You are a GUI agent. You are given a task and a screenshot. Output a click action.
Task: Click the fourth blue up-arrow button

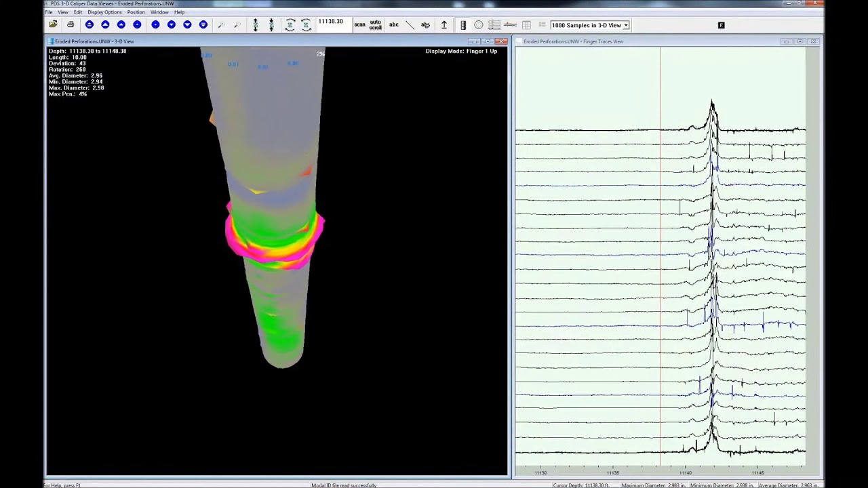click(x=138, y=24)
